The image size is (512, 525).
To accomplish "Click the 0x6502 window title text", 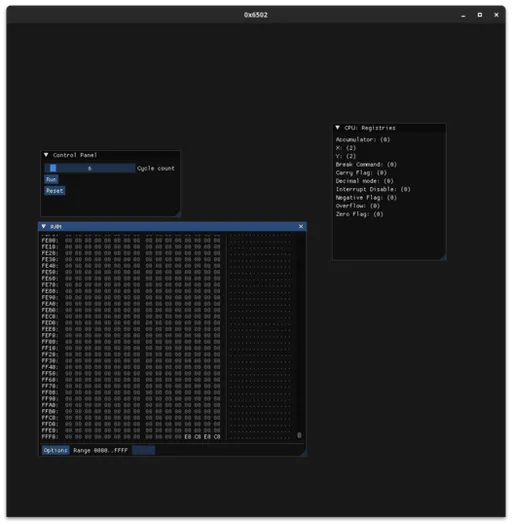I will click(255, 15).
